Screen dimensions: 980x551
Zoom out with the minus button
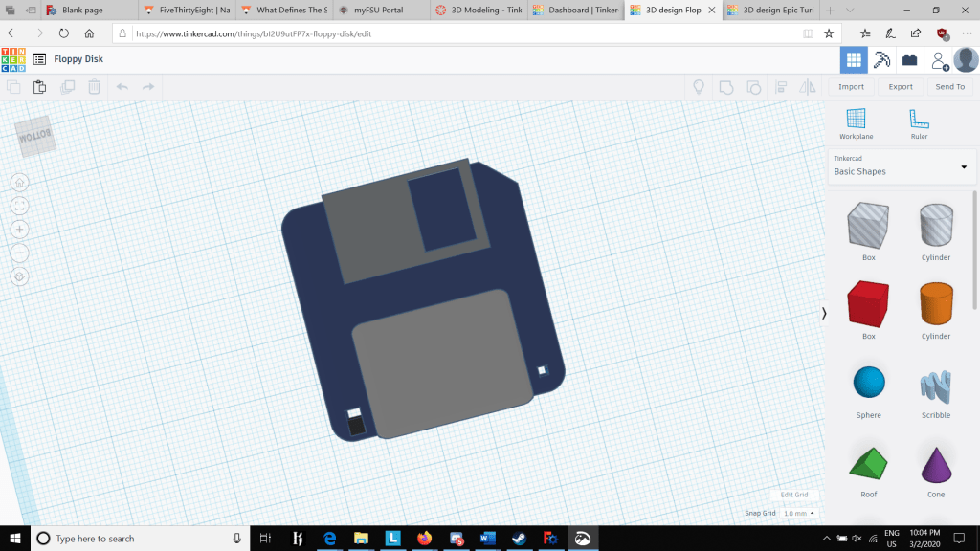(20, 253)
